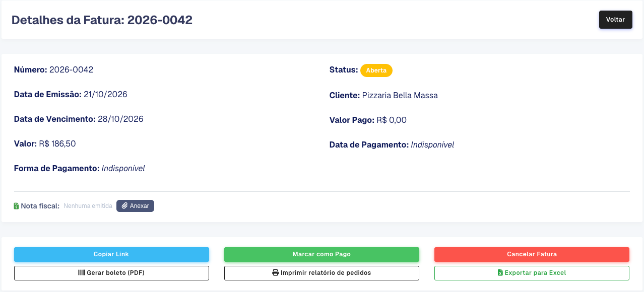Click the page title Detalhes da Fatura: 2026-0042
The width and height of the screenshot is (644, 292).
102,20
